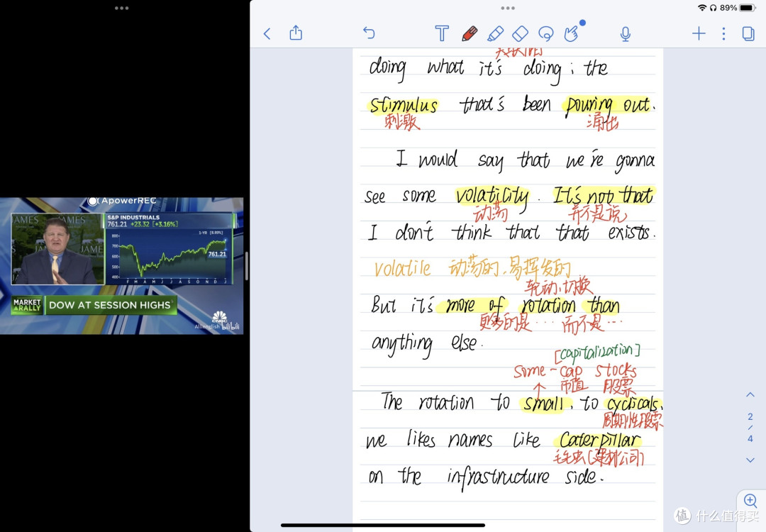The image size is (766, 532).
Task: Tap the highlighted word 'volatility'
Action: click(492, 197)
